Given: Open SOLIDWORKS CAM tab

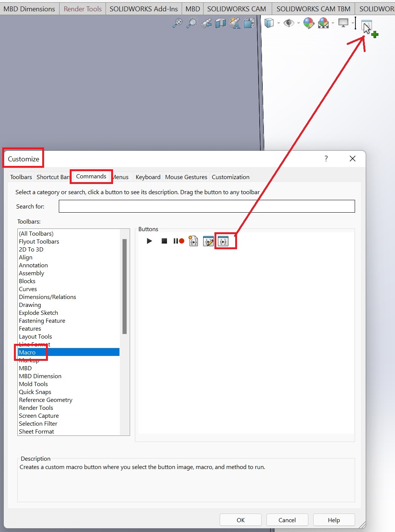Looking at the screenshot, I should coord(237,9).
